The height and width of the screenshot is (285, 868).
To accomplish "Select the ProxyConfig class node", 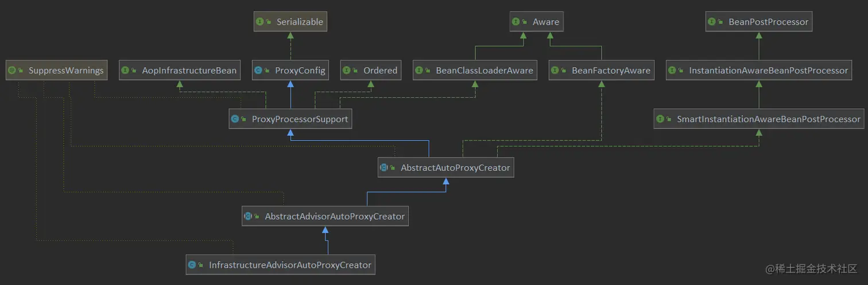I will [291, 71].
